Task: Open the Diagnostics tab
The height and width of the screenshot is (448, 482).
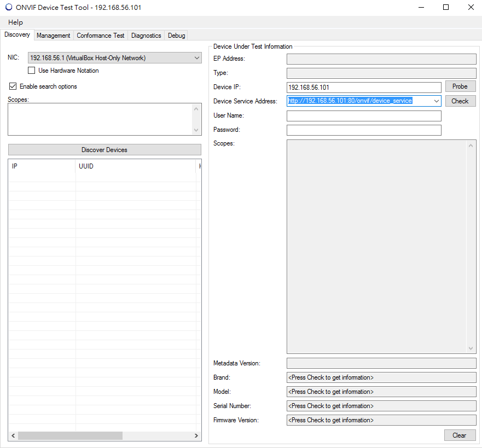Action: click(x=146, y=36)
